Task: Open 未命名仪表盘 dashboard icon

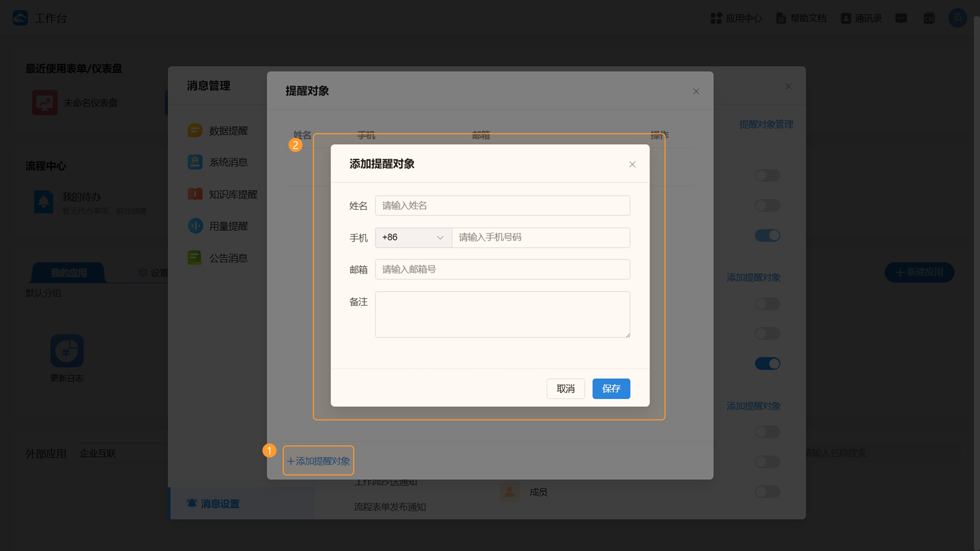Action: coord(45,103)
